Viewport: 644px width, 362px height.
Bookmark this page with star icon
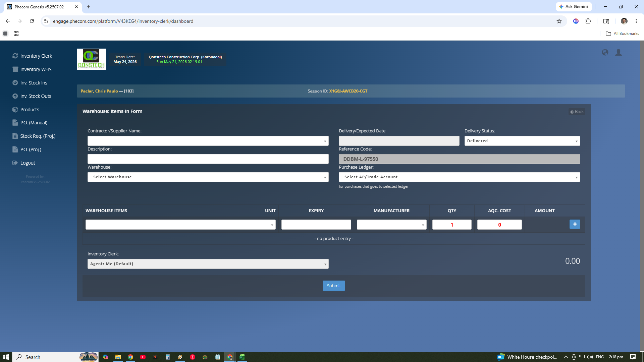pyautogui.click(x=559, y=21)
